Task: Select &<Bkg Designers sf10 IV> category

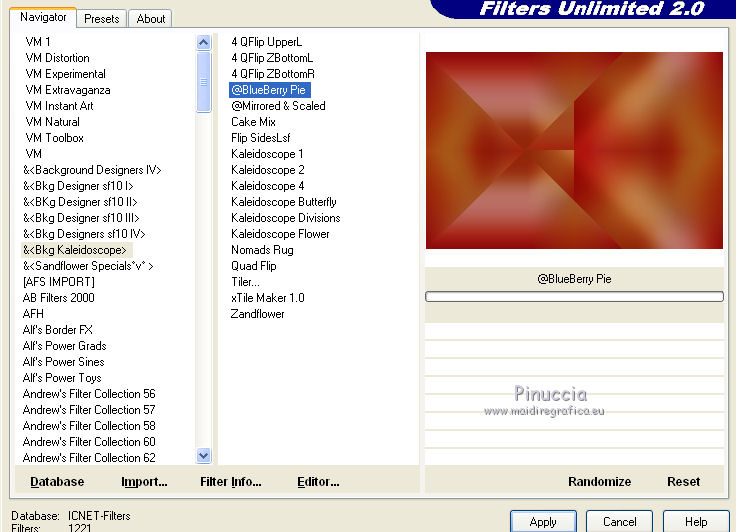Action: tap(84, 233)
